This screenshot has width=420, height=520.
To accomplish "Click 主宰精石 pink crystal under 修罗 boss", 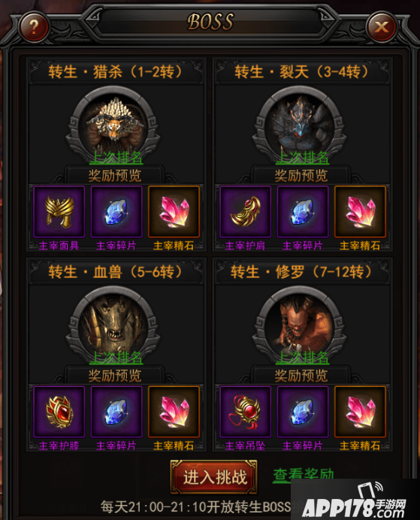I will [x=360, y=412].
